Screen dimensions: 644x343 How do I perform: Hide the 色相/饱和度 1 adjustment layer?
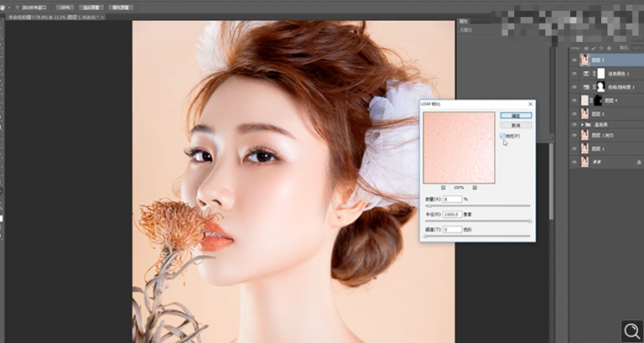[575, 87]
